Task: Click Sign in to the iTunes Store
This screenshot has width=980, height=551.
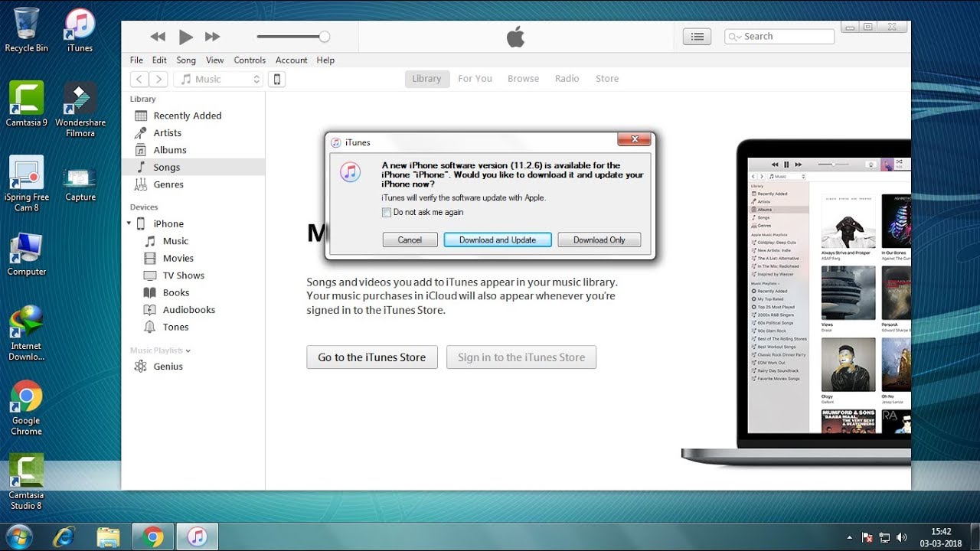Action: click(x=521, y=357)
